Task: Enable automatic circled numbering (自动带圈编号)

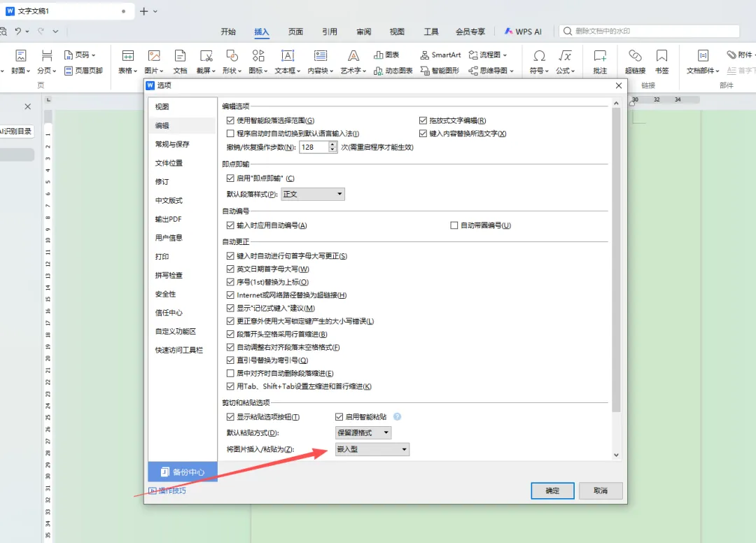Action: coord(454,225)
